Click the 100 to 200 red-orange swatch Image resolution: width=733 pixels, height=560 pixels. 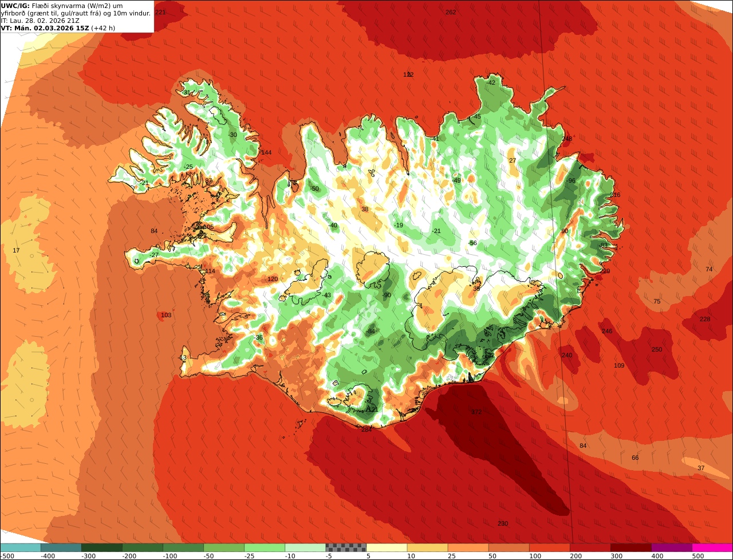[549, 547]
